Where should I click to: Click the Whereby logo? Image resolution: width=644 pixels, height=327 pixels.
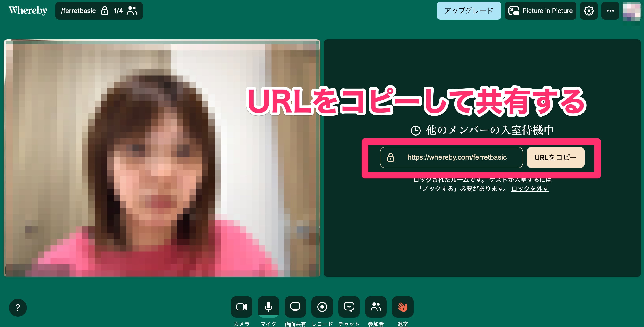[28, 11]
